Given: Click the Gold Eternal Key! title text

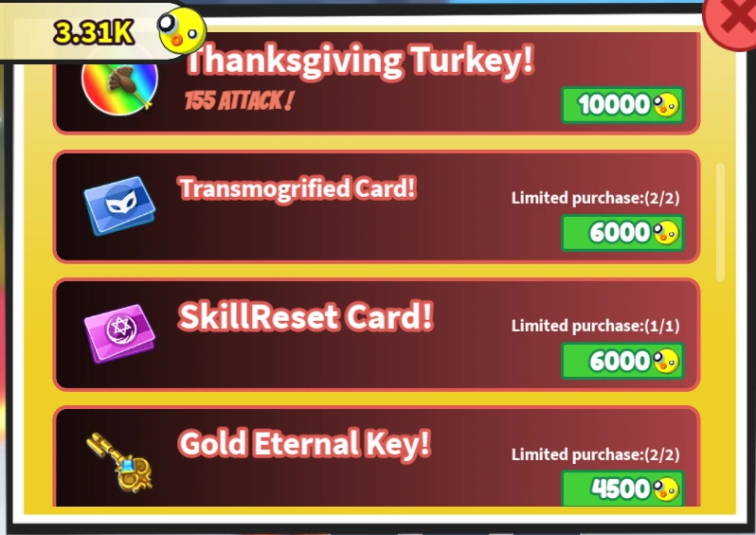Looking at the screenshot, I should tap(304, 444).
